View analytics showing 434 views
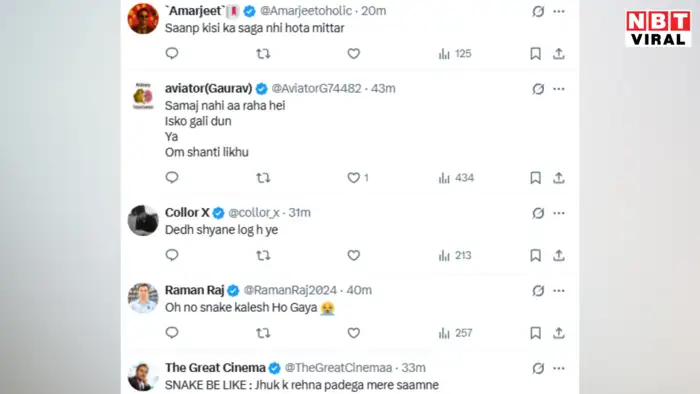 click(x=456, y=178)
